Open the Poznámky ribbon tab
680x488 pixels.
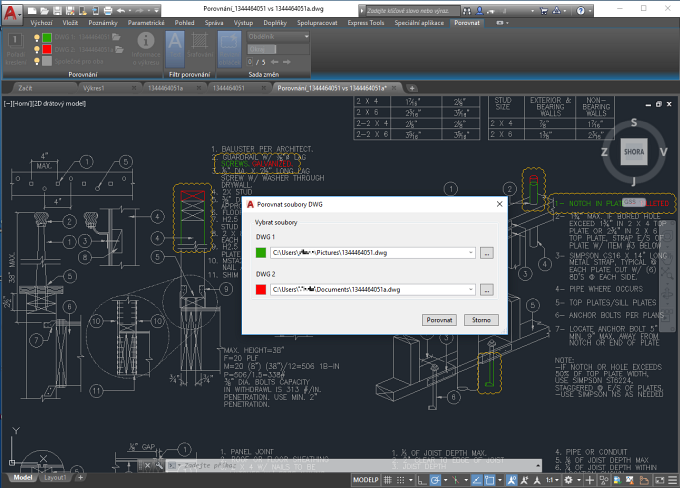[103, 23]
